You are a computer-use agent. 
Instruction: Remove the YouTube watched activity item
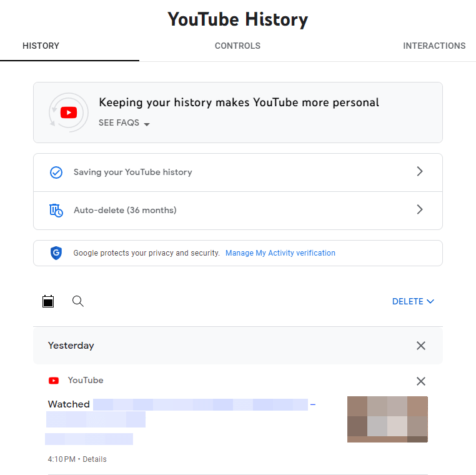pos(421,381)
